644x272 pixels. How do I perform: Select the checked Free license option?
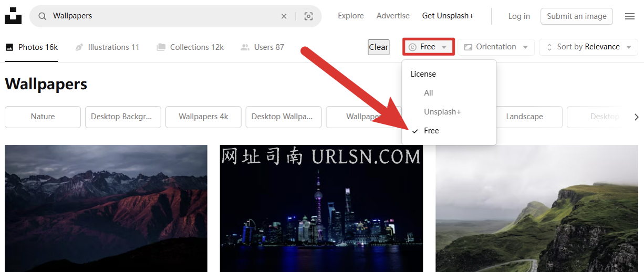(431, 131)
